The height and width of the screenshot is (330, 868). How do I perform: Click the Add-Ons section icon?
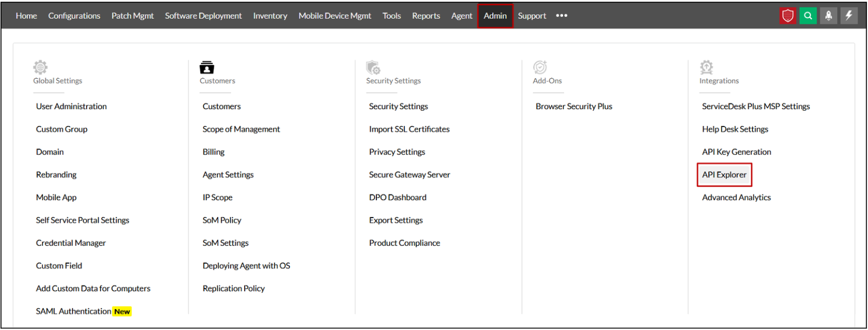(540, 67)
